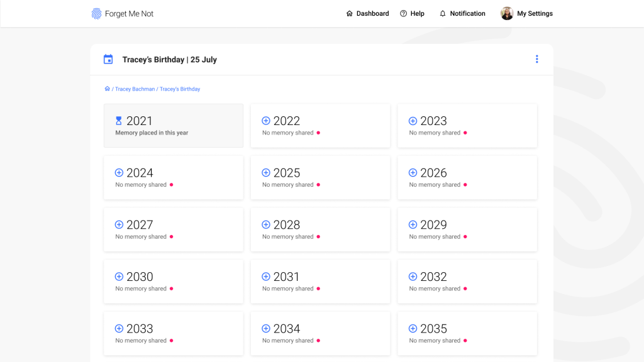
Task: Click the Tracey's Birthday breadcrumb link
Action: [x=180, y=89]
